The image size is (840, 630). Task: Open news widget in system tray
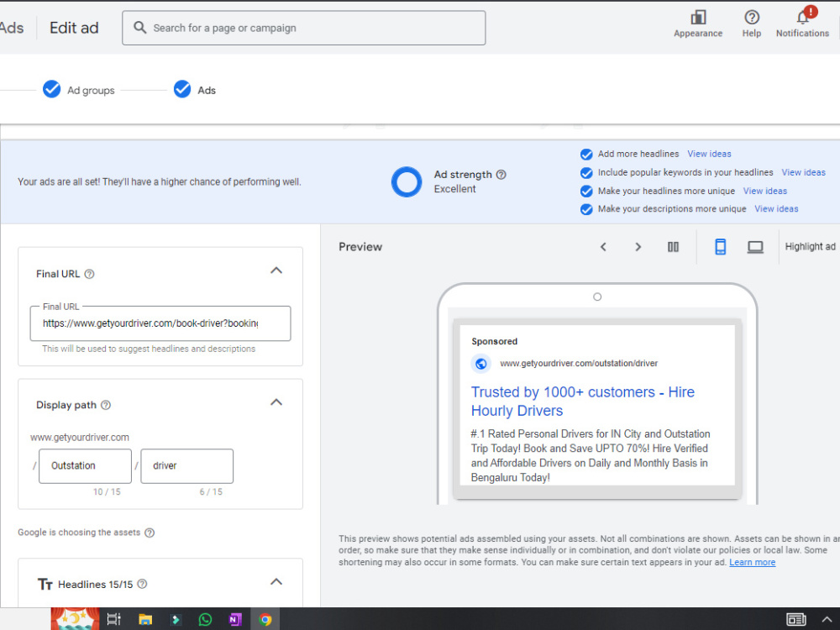coord(796,620)
